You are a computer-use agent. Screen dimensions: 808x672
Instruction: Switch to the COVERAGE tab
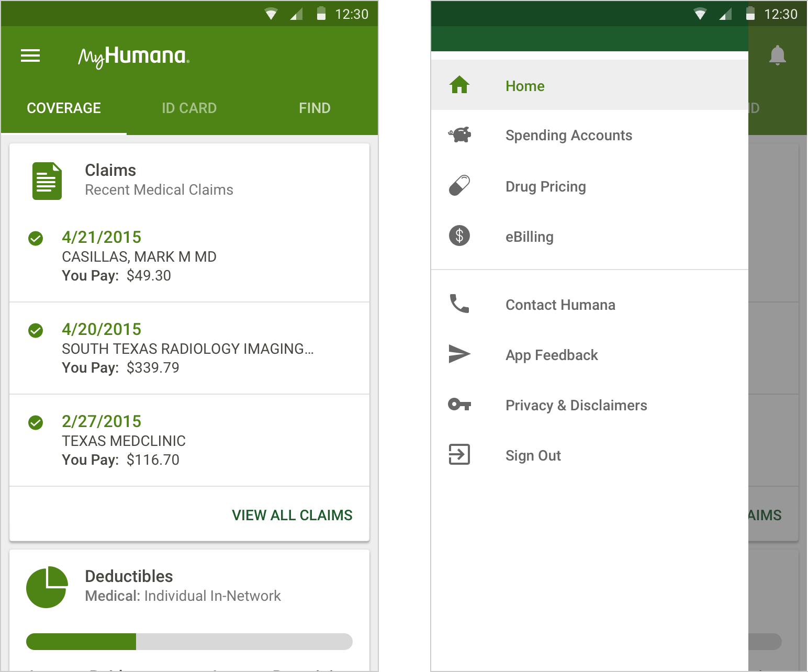click(x=64, y=108)
